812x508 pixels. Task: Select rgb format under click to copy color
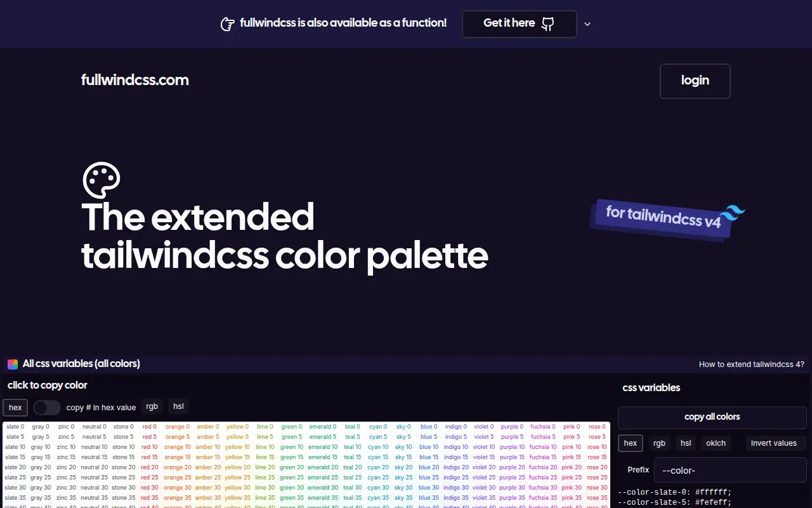point(152,407)
